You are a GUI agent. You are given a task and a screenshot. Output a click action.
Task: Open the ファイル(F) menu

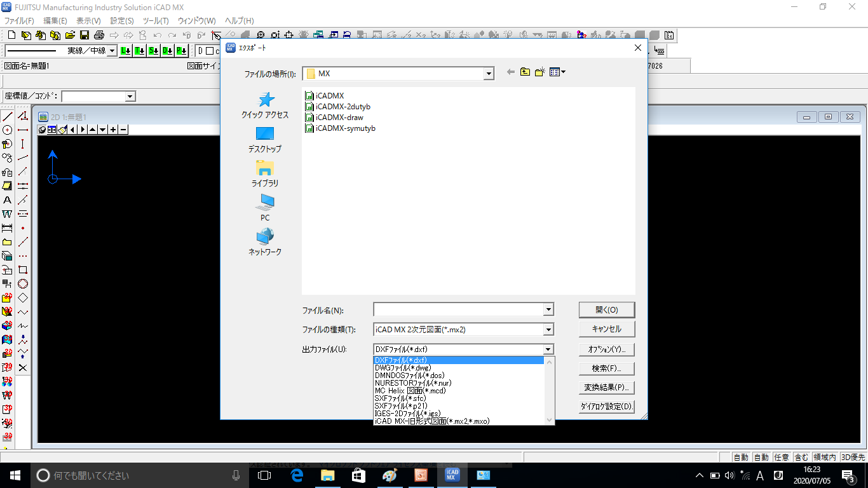click(19, 21)
